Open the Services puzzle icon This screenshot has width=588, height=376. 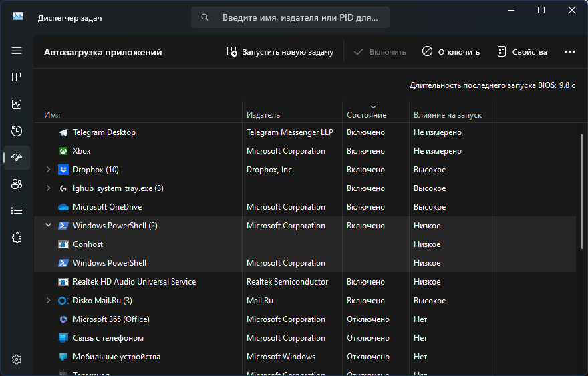point(17,238)
